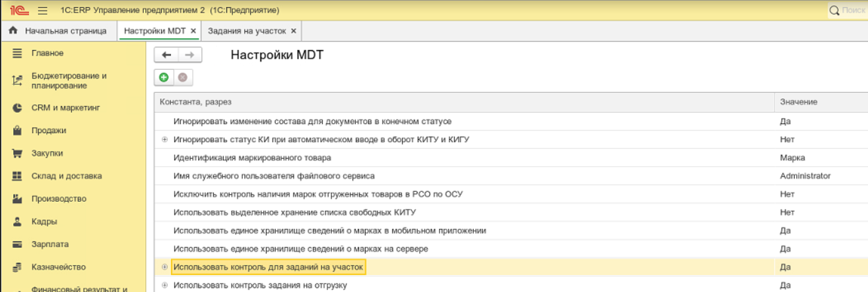Click the back navigation arrow
Viewport: 868px width, 292px height.
pos(166,55)
